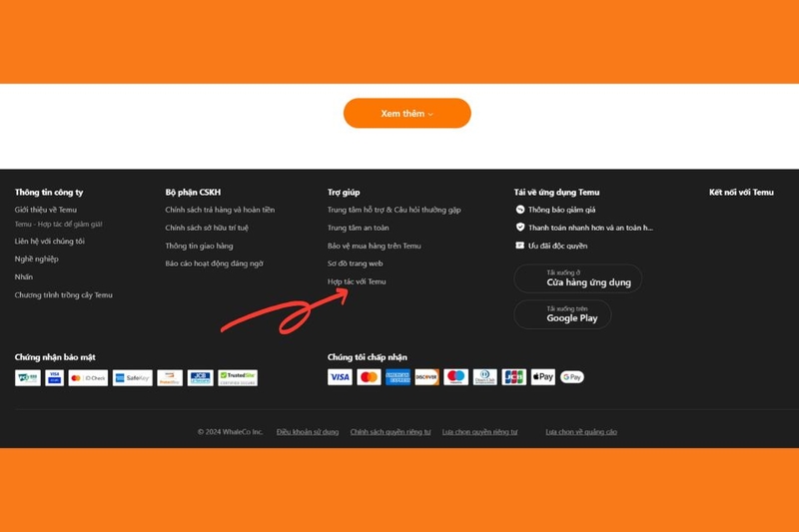Open the Nghề nghiệp careers link
This screenshot has height=532, width=799.
click(37, 260)
